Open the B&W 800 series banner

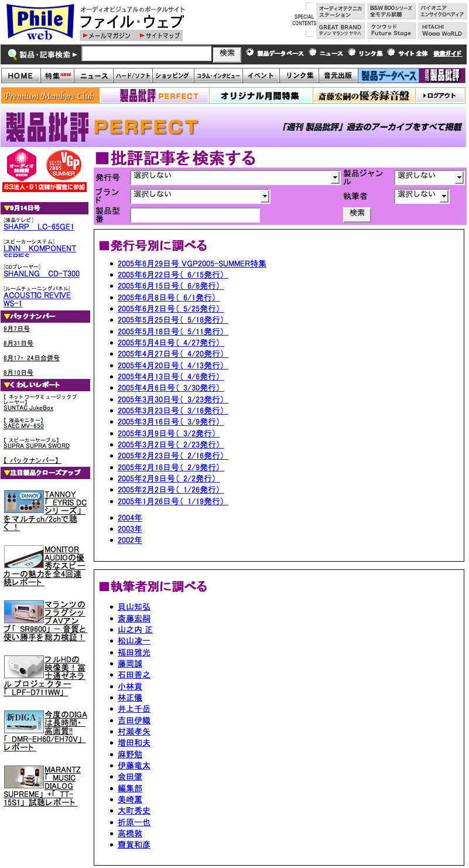point(391,12)
